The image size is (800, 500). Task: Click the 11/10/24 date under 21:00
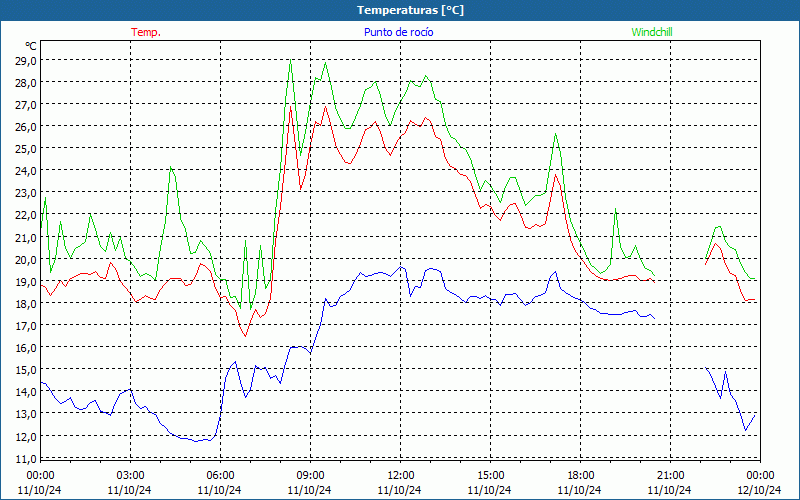click(x=670, y=490)
